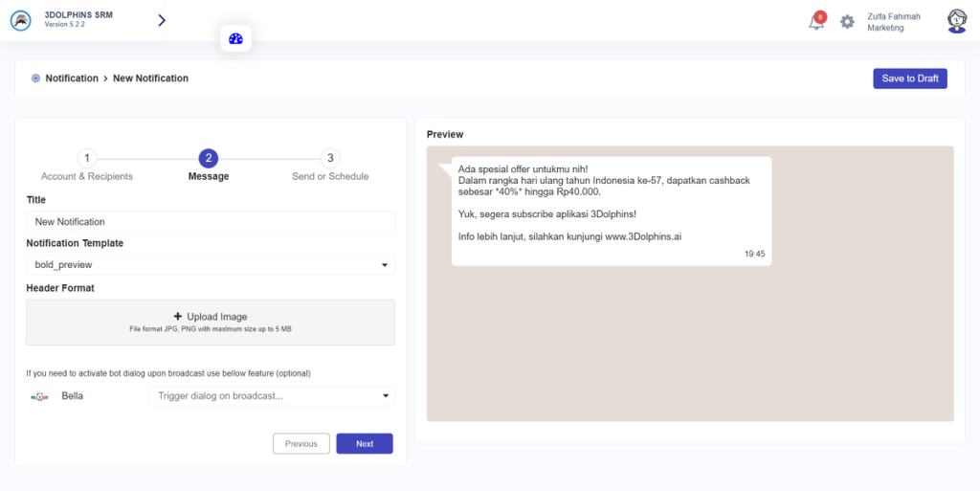This screenshot has width=980, height=491.
Task: Open the settings gear icon
Action: point(847,21)
